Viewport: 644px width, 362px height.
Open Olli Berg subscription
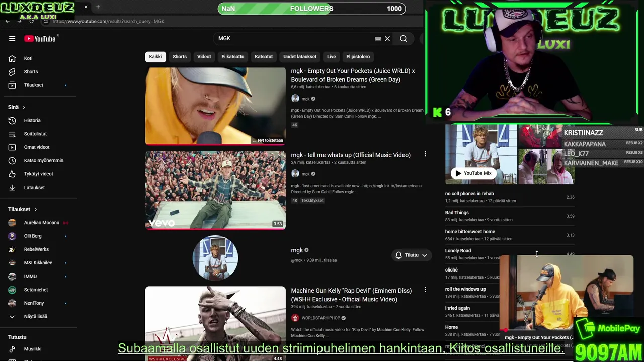[x=33, y=236]
